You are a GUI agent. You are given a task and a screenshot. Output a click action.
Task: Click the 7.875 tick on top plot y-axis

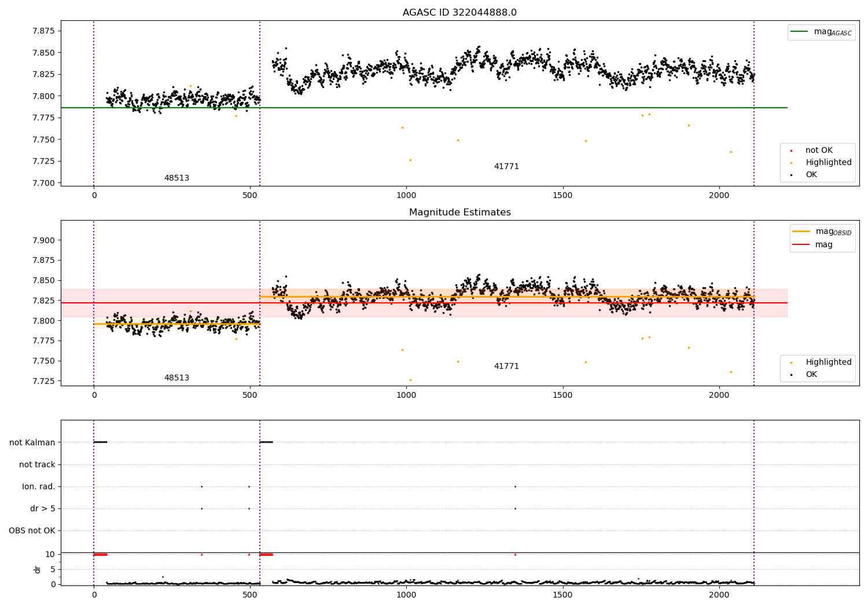pyautogui.click(x=43, y=31)
